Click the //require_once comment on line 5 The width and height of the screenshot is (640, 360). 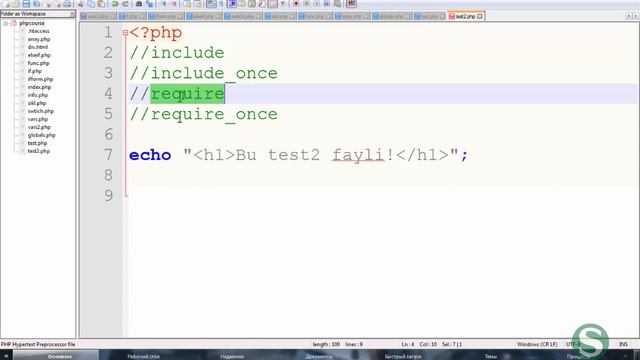[x=204, y=114]
